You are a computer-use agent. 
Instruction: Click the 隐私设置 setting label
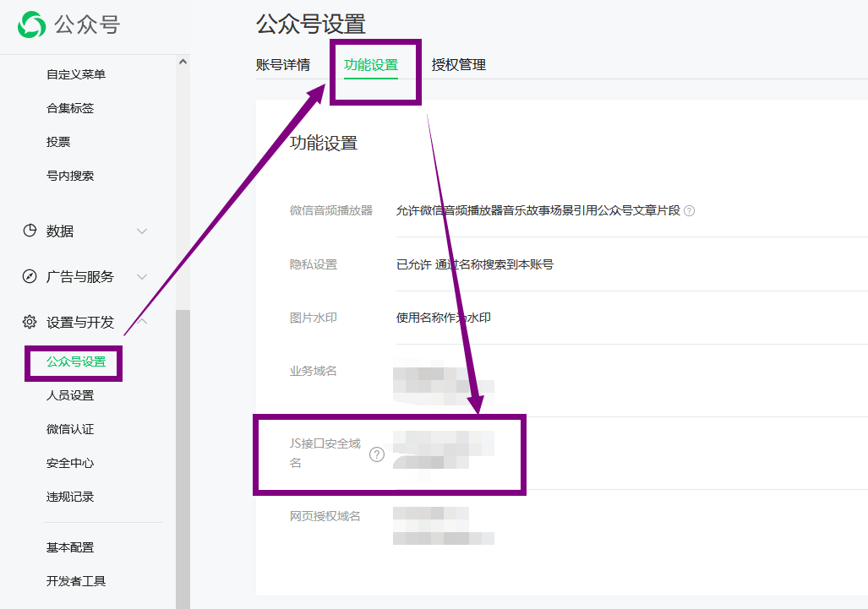314,264
